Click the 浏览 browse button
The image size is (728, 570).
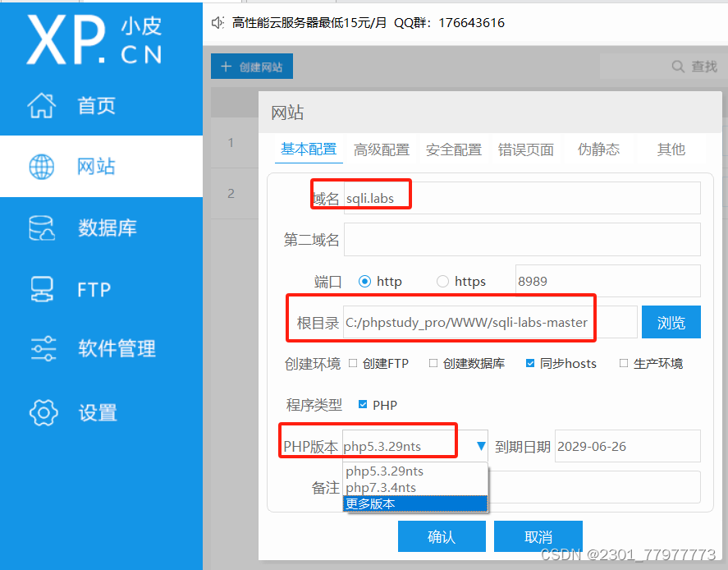pyautogui.click(x=671, y=321)
